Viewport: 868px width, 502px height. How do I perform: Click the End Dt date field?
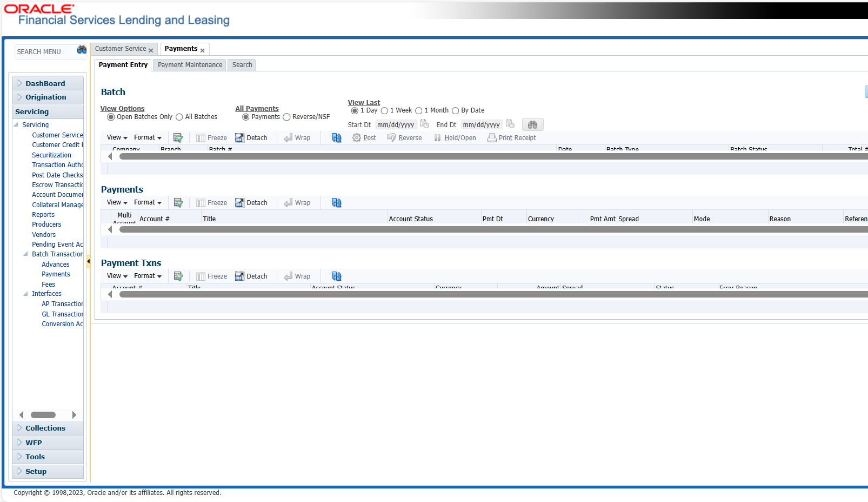point(482,125)
